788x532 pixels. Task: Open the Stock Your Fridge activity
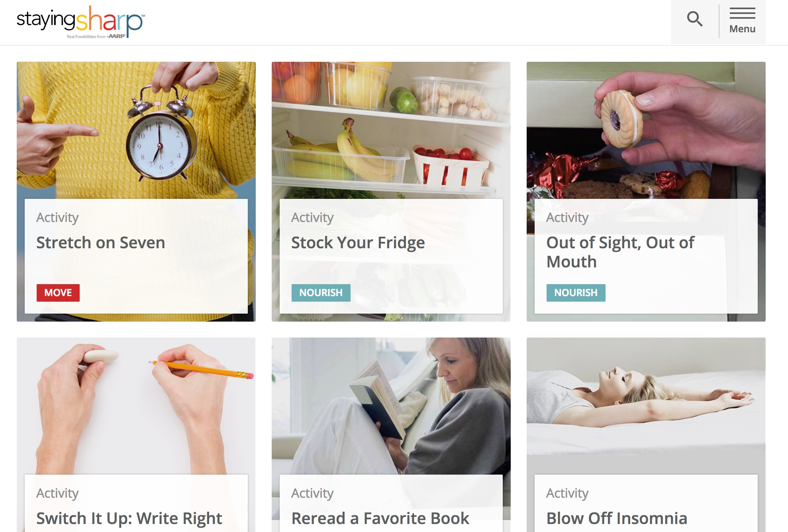tap(358, 243)
